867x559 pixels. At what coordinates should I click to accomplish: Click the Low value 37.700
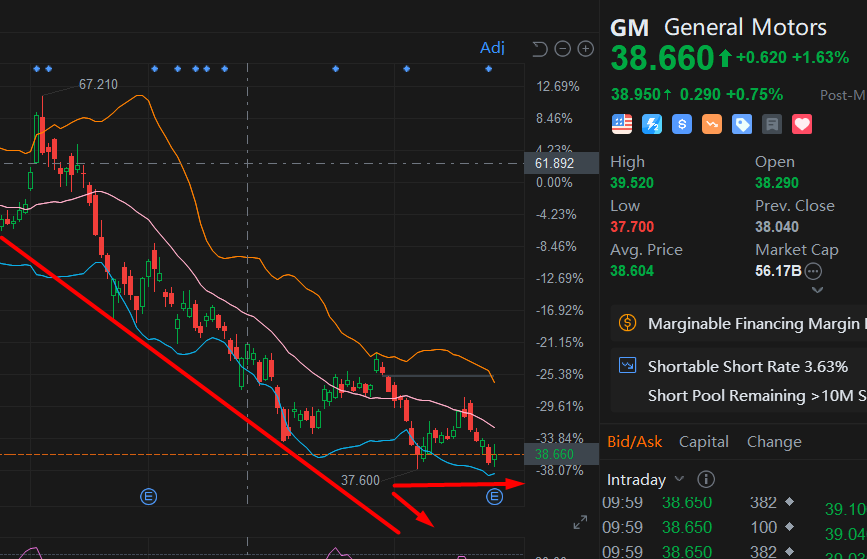631,227
